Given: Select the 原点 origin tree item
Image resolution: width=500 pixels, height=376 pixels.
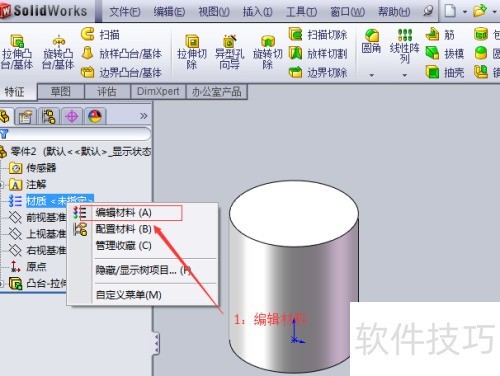Looking at the screenshot, I should [28, 266].
